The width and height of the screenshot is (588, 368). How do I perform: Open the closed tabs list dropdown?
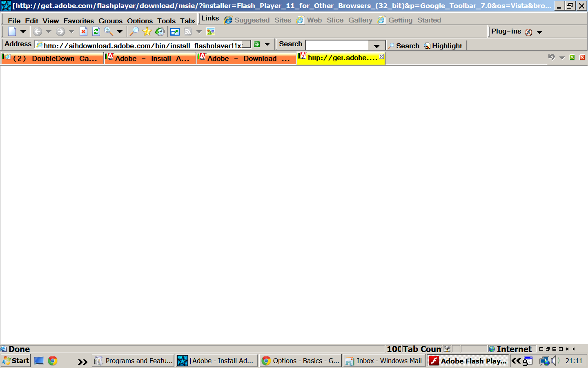(x=562, y=58)
